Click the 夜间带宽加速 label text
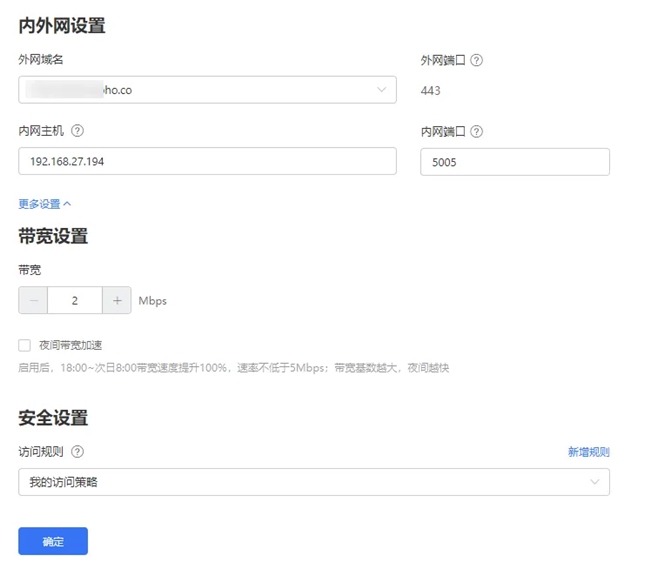The image size is (650, 575). pyautogui.click(x=68, y=345)
